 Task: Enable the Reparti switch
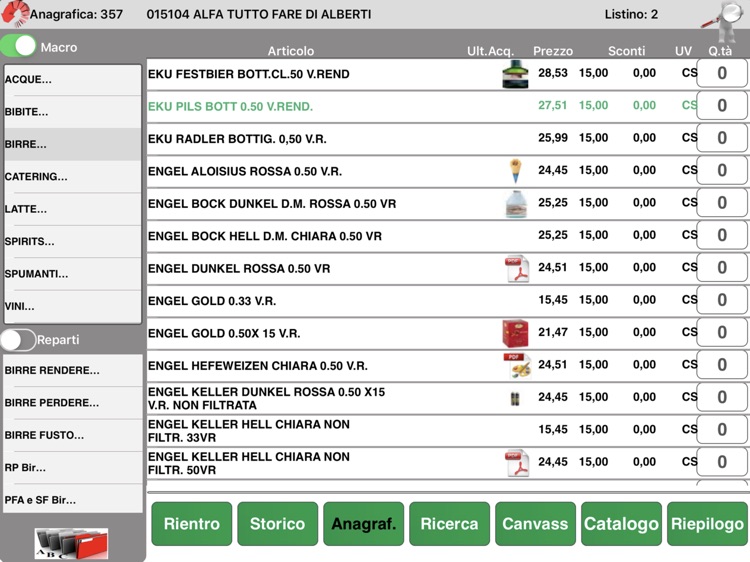(x=18, y=340)
